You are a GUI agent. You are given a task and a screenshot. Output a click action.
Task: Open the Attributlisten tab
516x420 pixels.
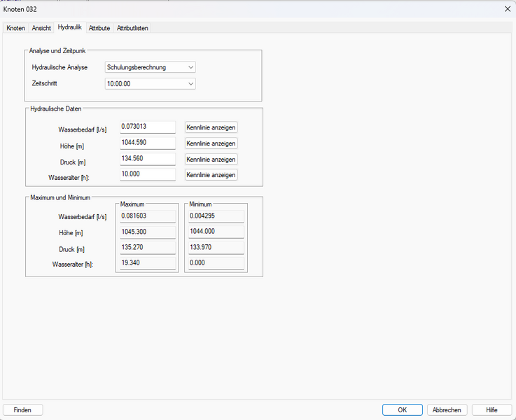tap(132, 28)
